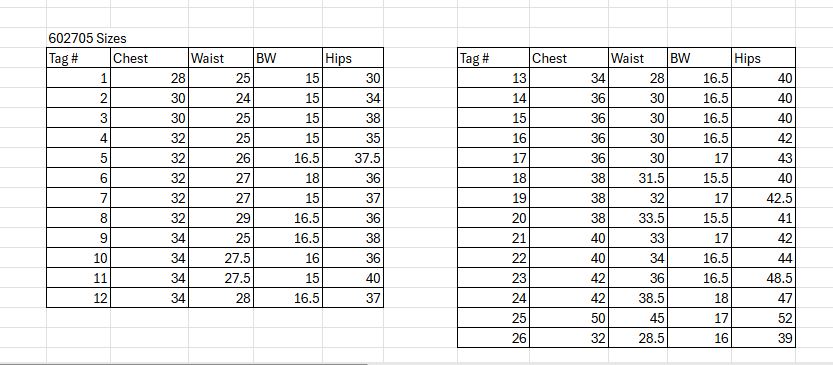The height and width of the screenshot is (365, 833).
Task: Click the right table's Hips header cell
Action: pyautogui.click(x=763, y=58)
